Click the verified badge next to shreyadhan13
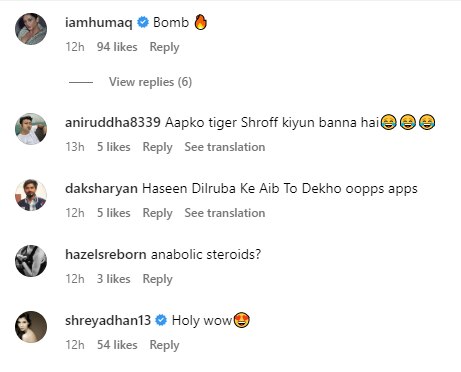The height and width of the screenshot is (372, 461). pos(161,320)
